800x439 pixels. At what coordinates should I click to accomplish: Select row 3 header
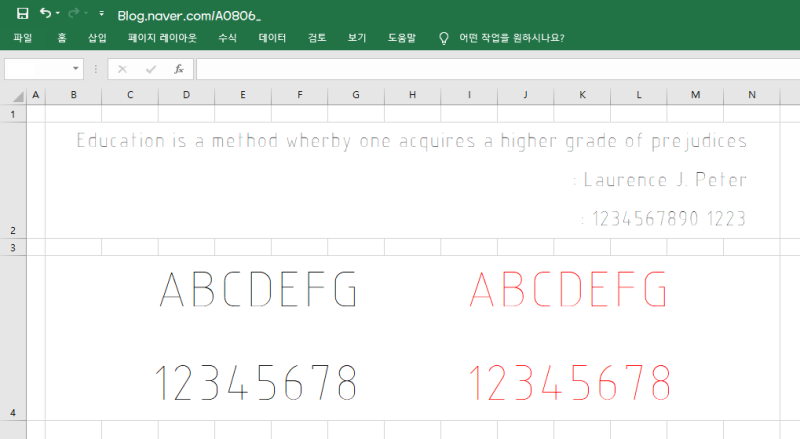(x=13, y=248)
